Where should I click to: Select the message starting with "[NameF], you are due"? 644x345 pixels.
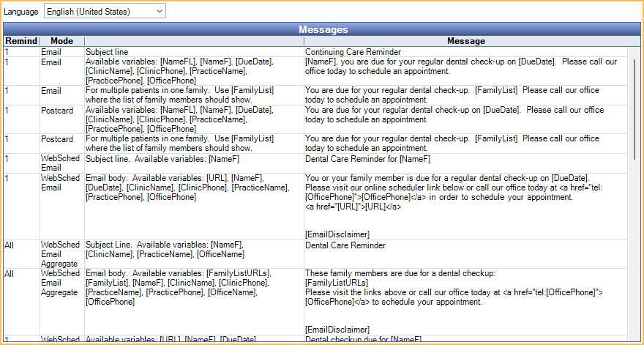454,67
